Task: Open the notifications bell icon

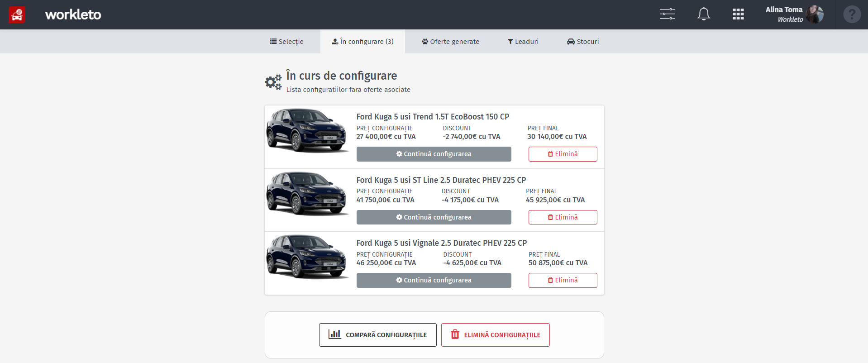Action: tap(703, 14)
